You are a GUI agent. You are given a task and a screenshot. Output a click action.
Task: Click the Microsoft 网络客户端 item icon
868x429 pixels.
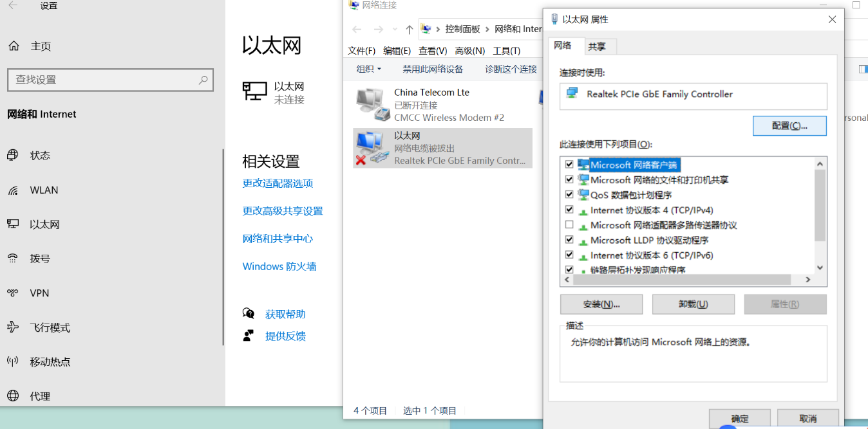click(x=583, y=165)
